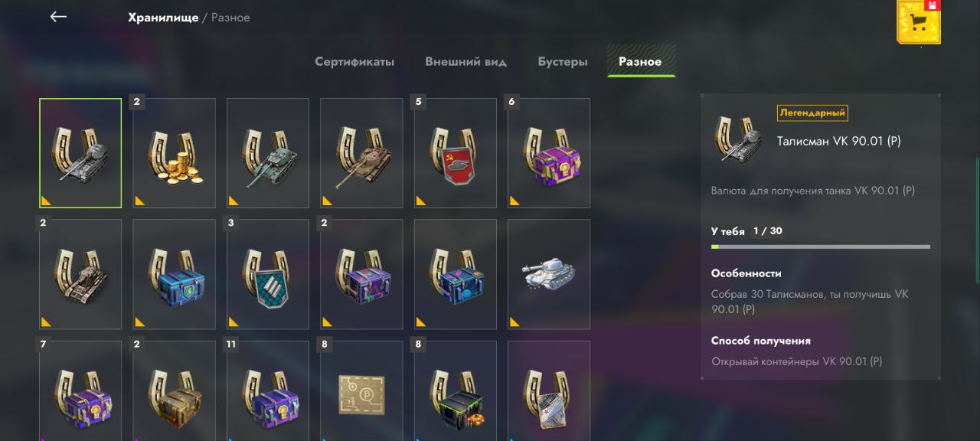Select the map blueprint item with count 8

coord(361,391)
